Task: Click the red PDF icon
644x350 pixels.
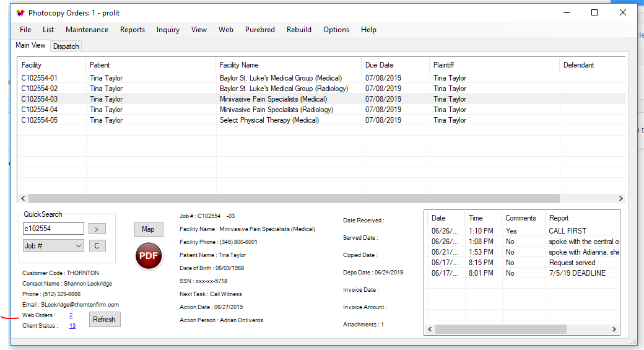Action: [149, 255]
